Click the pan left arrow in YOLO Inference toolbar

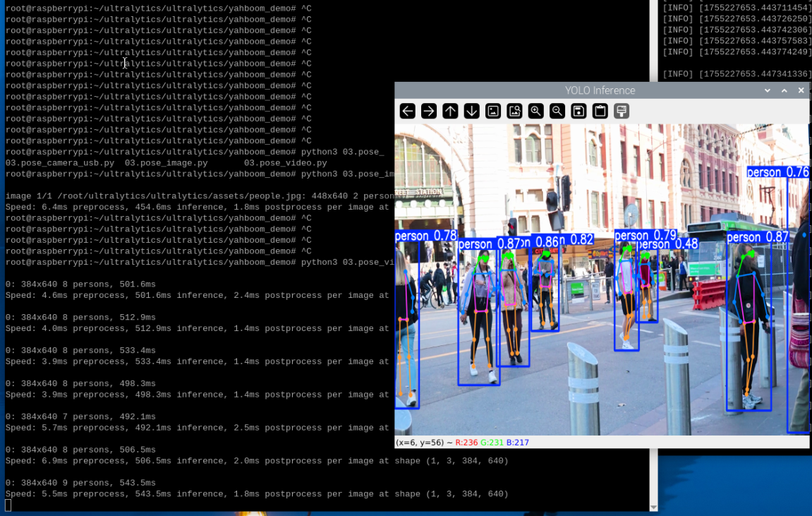point(408,111)
